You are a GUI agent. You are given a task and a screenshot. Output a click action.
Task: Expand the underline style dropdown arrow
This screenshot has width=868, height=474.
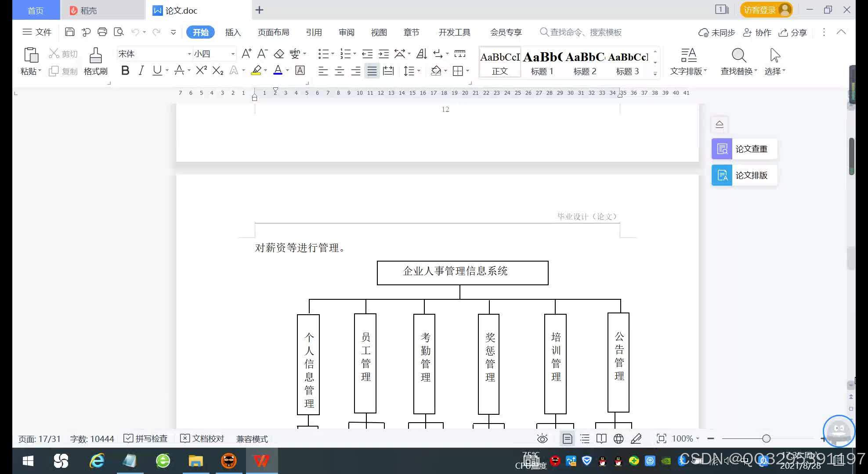pyautogui.click(x=167, y=71)
